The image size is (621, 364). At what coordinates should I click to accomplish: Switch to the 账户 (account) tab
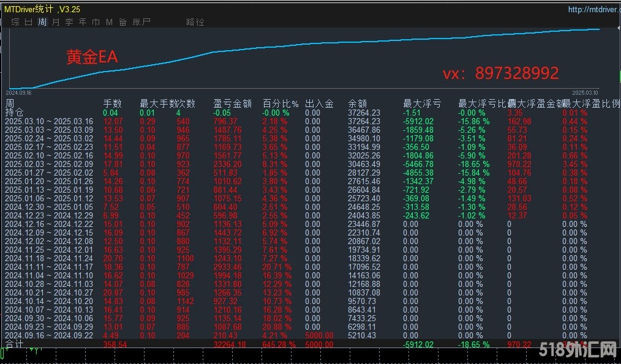(x=141, y=22)
